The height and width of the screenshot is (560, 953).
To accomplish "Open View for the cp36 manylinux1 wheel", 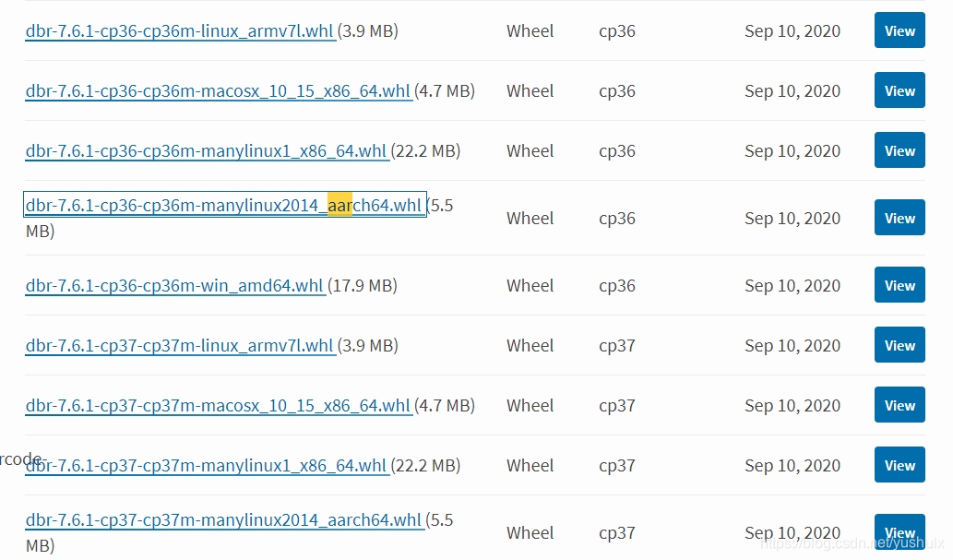I will coord(899,150).
